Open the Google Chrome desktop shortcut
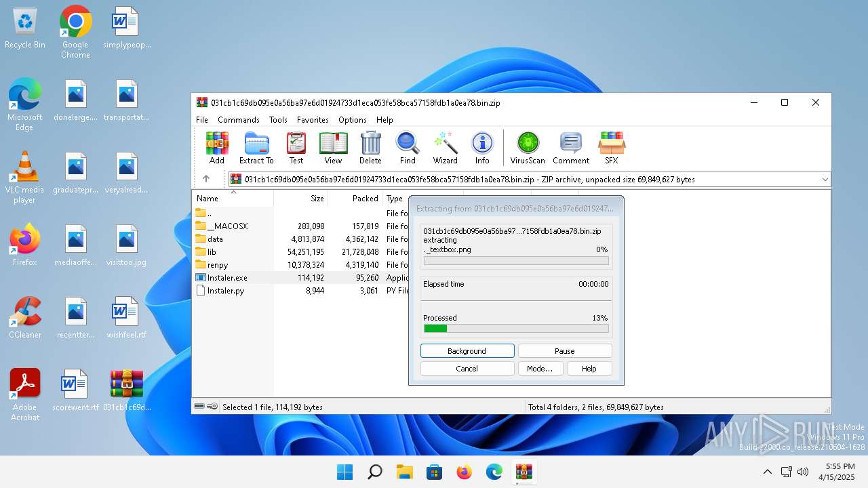Viewport: 868px width, 488px height. click(75, 33)
